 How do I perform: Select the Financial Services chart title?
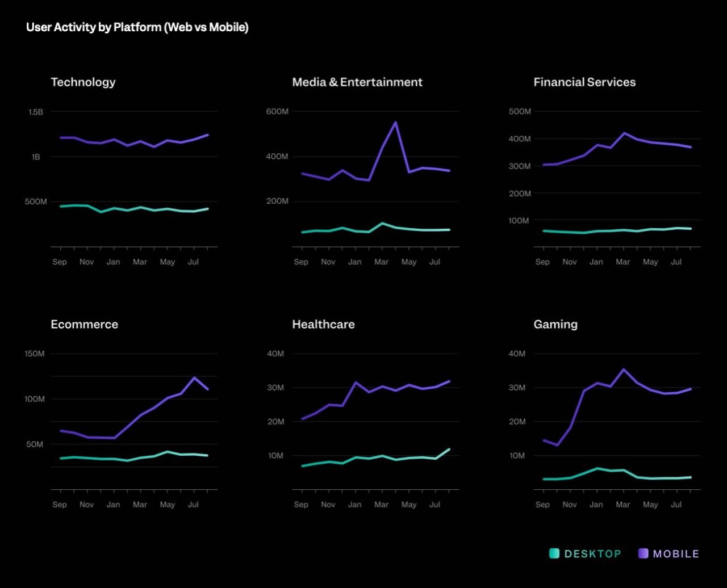(584, 82)
